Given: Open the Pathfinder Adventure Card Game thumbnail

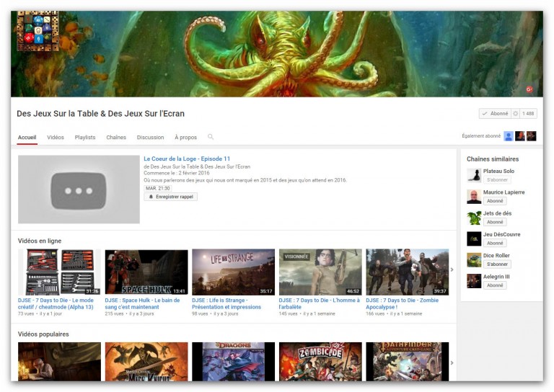Looking at the screenshot, I should (x=408, y=362).
